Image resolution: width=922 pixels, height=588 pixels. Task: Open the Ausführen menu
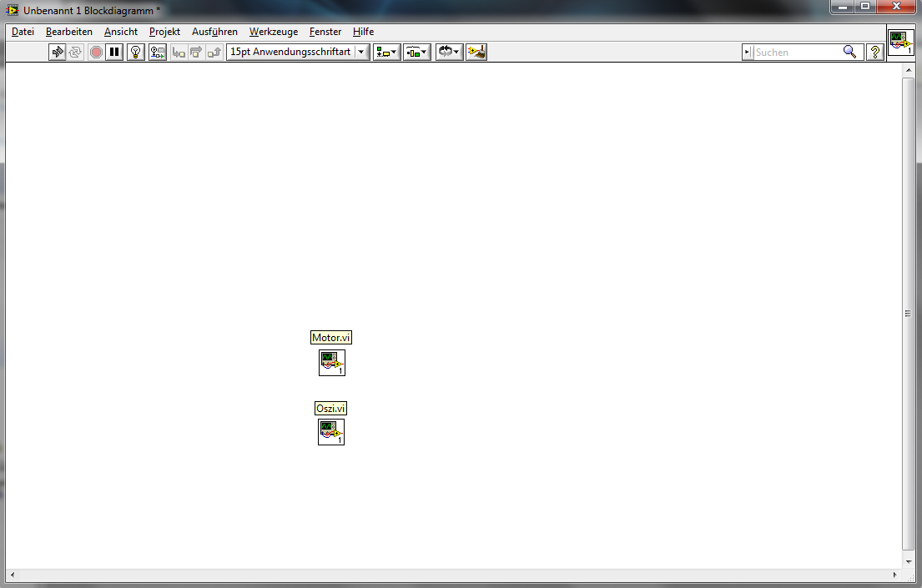pos(214,32)
